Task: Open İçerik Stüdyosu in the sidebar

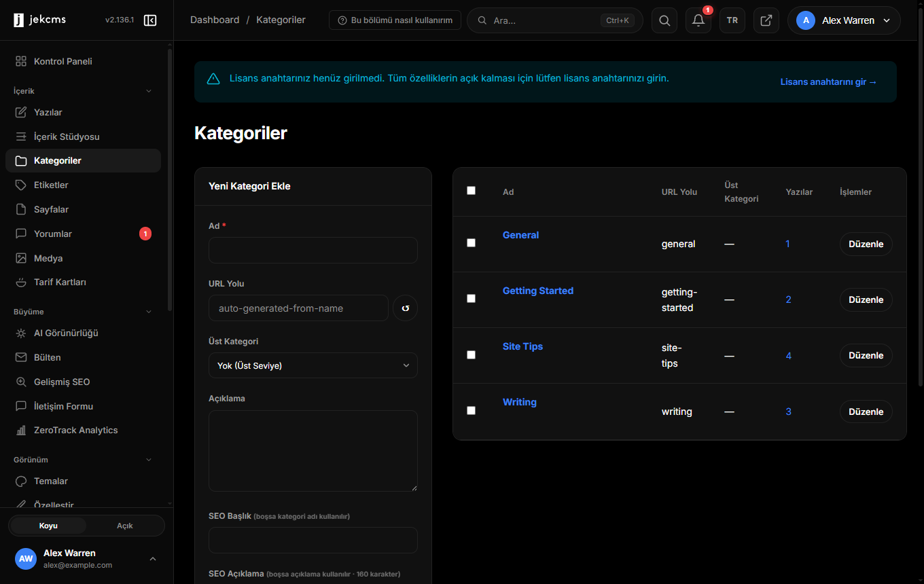Action: pyautogui.click(x=83, y=136)
